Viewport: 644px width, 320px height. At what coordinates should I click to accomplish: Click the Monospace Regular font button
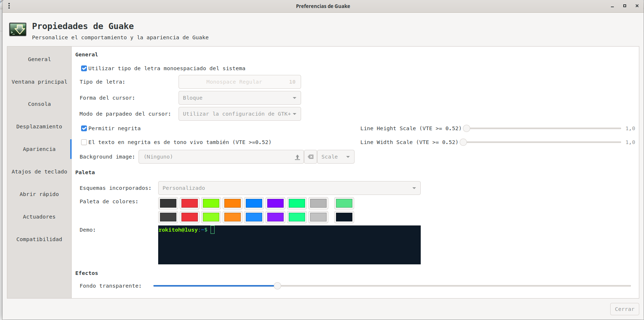pyautogui.click(x=240, y=82)
